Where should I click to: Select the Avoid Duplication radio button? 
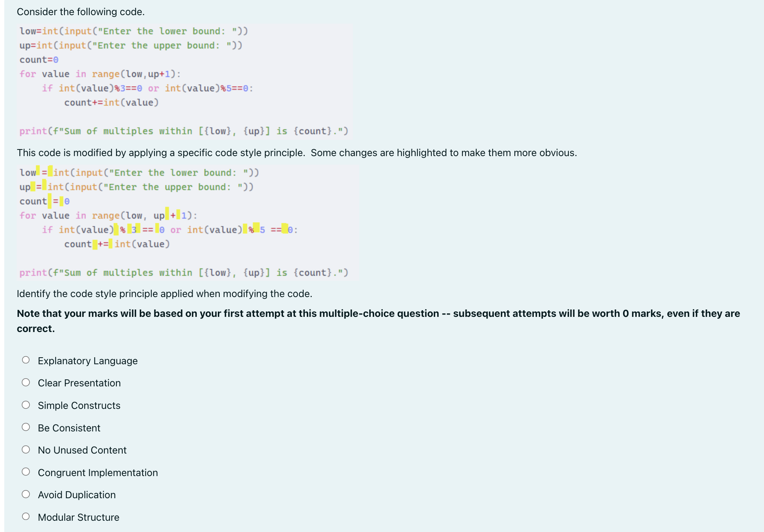coord(26,494)
